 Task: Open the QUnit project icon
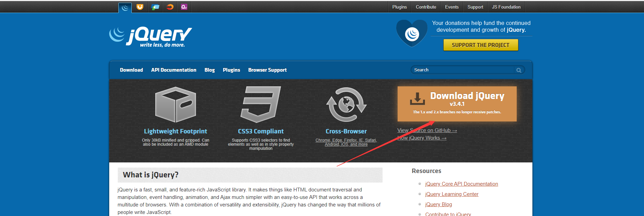(x=184, y=7)
